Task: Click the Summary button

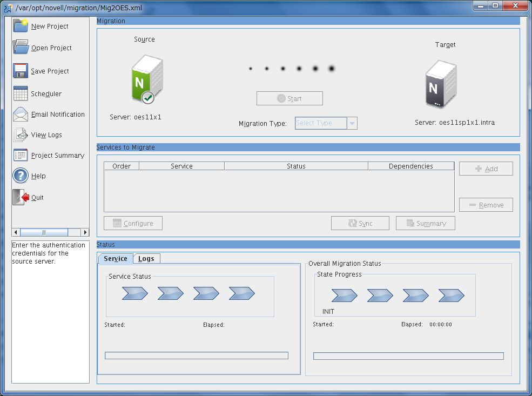Action: click(426, 223)
